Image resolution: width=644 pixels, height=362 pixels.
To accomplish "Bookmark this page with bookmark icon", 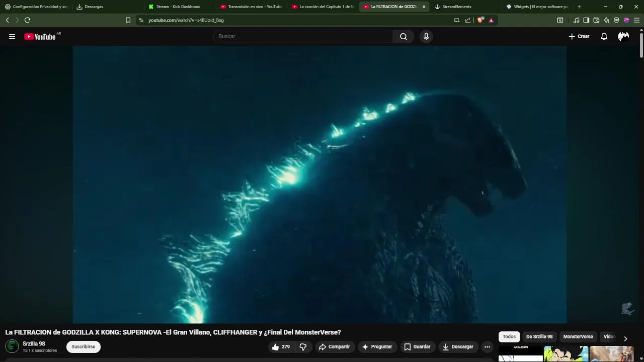I will point(128,20).
